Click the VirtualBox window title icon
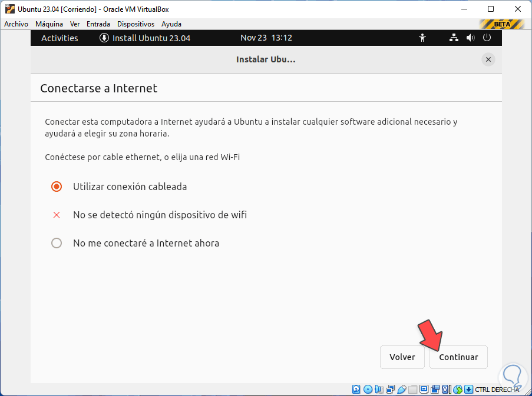 10,9
